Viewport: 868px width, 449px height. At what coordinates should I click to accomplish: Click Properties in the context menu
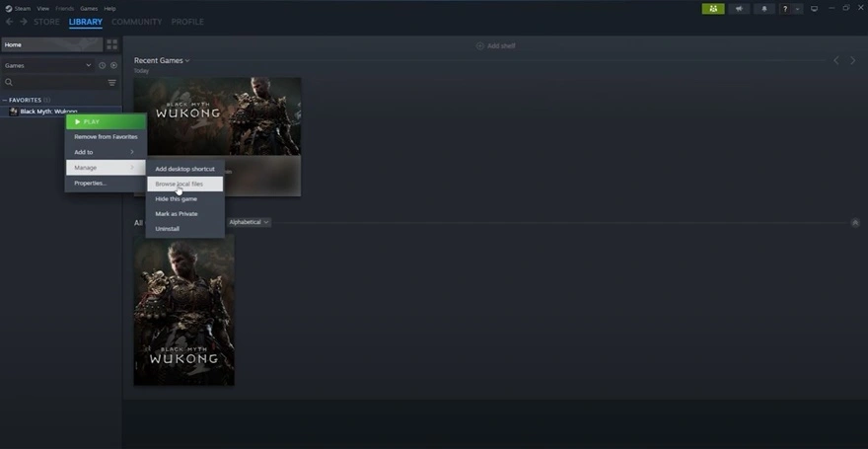click(90, 183)
